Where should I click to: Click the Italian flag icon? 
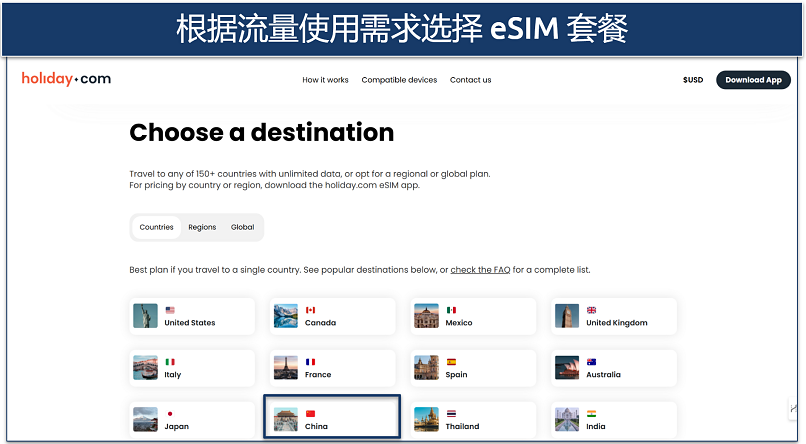point(170,362)
